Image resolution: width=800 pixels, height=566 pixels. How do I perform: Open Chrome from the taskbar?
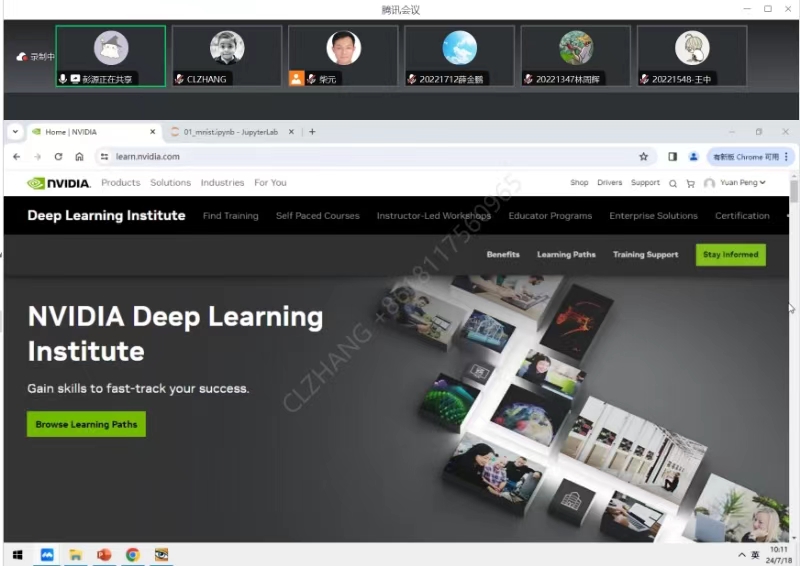pyautogui.click(x=133, y=555)
